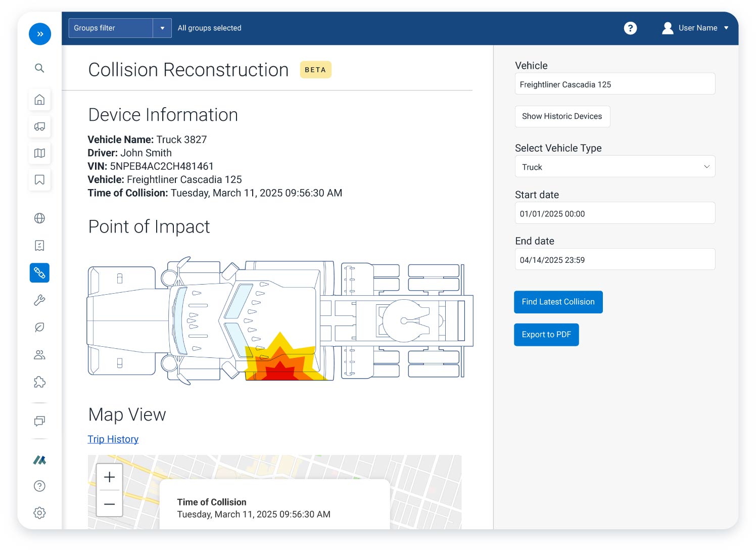Select the Vehicles icon in the sidebar
This screenshot has height=552, width=756.
pyautogui.click(x=39, y=127)
